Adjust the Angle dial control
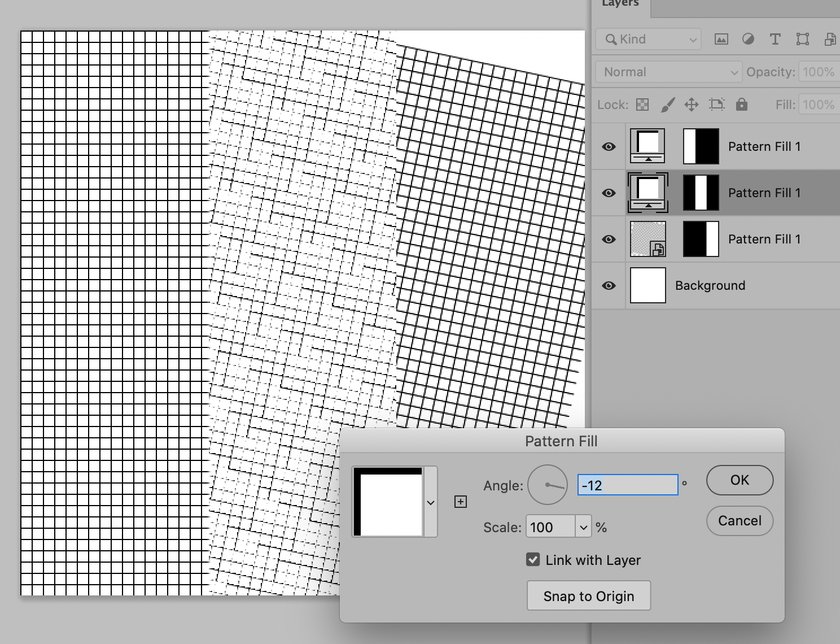Viewport: 840px width, 644px height. click(x=547, y=485)
